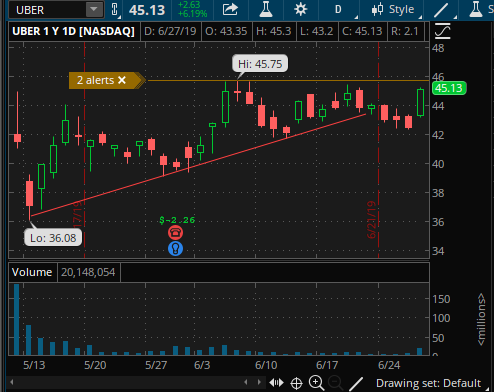Click the last price 45.13 in toolbar

pos(147,10)
